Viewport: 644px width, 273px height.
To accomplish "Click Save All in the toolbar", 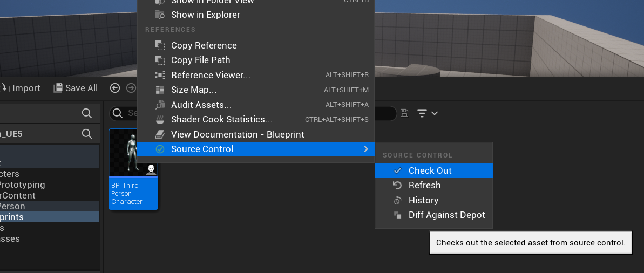I will pyautogui.click(x=76, y=88).
